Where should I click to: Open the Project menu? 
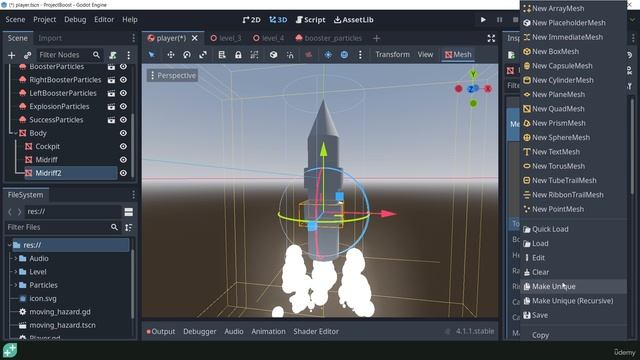pos(44,20)
